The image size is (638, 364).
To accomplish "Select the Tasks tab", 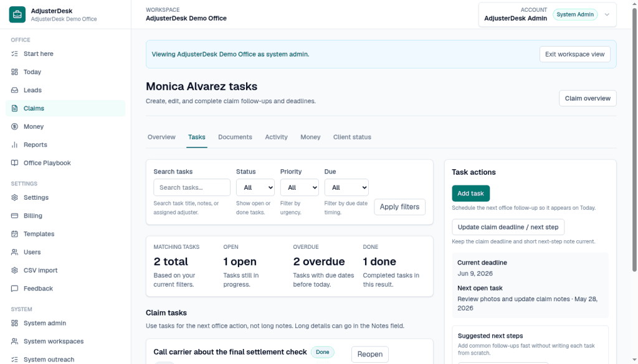I will tap(196, 137).
